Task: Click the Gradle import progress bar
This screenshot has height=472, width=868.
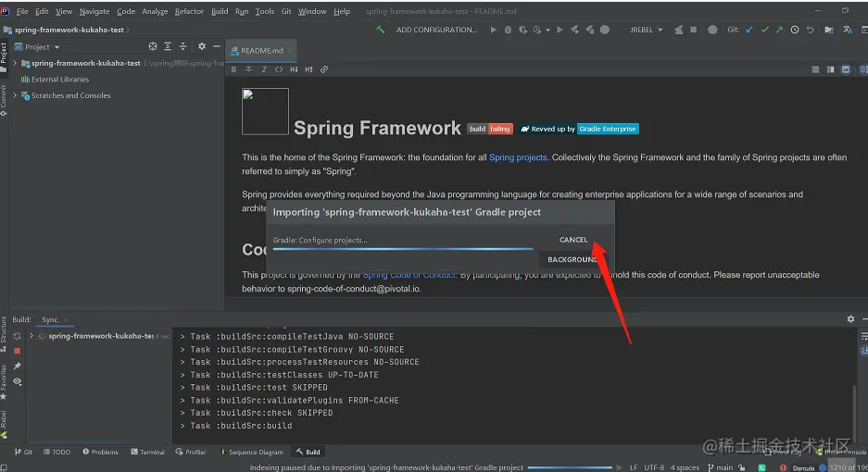Action: [x=403, y=249]
